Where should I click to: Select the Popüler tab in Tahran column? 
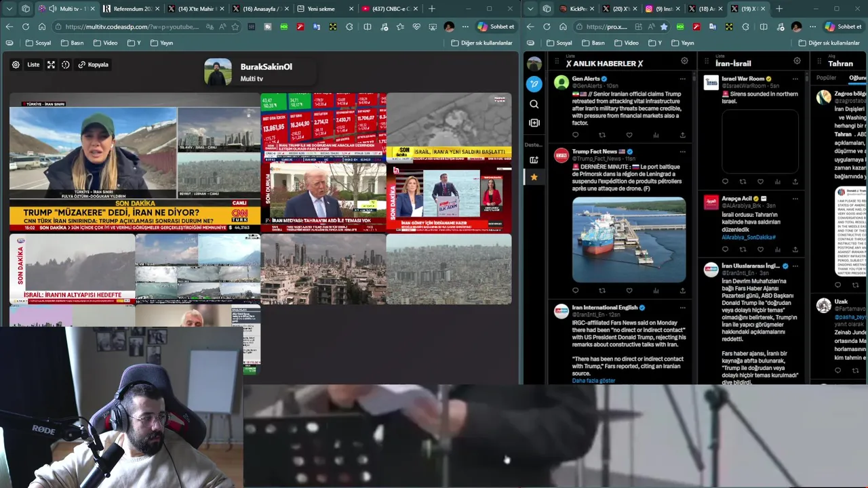[826, 78]
